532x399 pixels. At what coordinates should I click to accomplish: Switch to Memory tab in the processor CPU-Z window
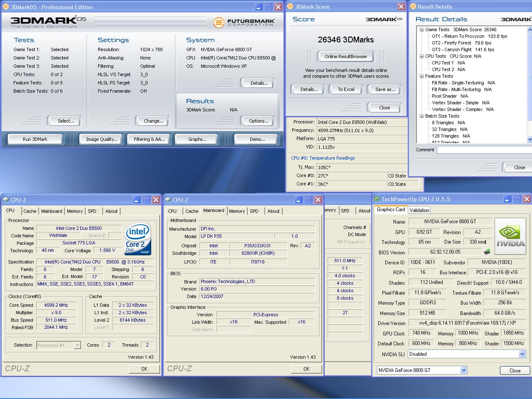click(x=75, y=211)
